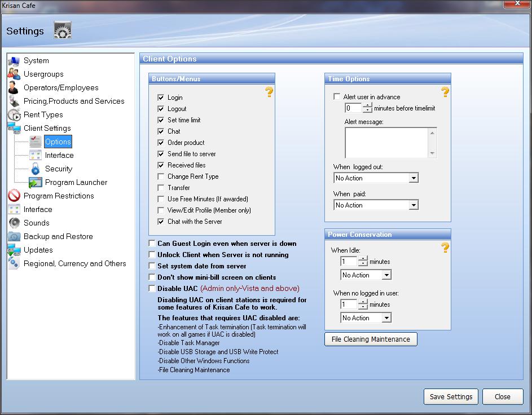Enable Can Guest Login when server is down
This screenshot has width=532, height=415.
click(x=152, y=243)
